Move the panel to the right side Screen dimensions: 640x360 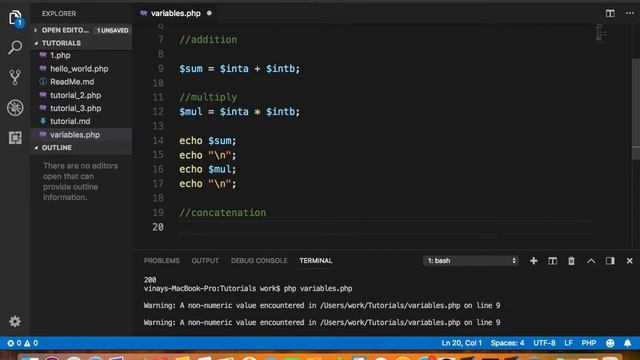(x=610, y=261)
